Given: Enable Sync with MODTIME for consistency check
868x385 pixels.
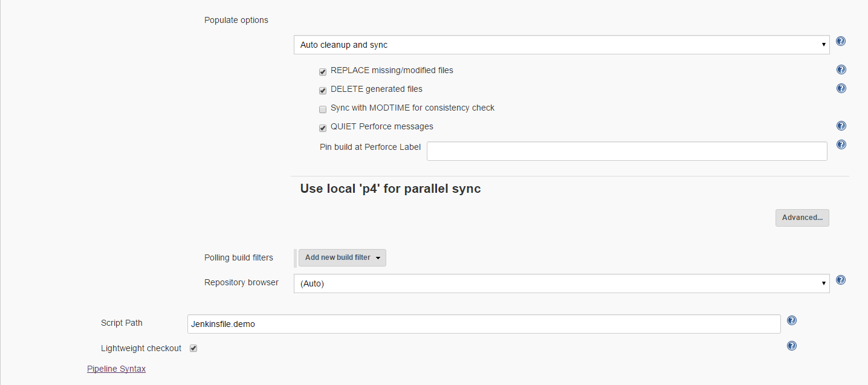Looking at the screenshot, I should [x=323, y=109].
